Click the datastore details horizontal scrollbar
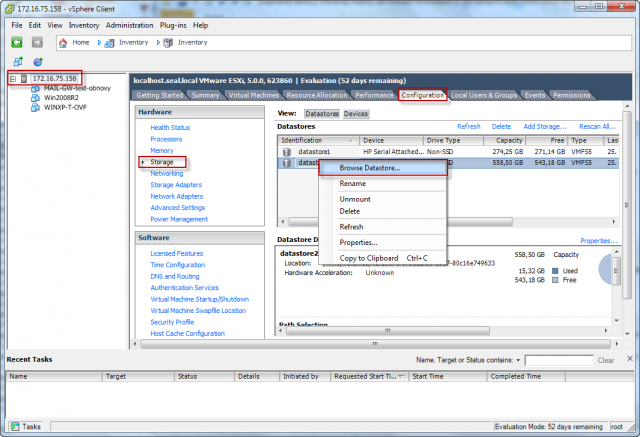 pos(388,330)
